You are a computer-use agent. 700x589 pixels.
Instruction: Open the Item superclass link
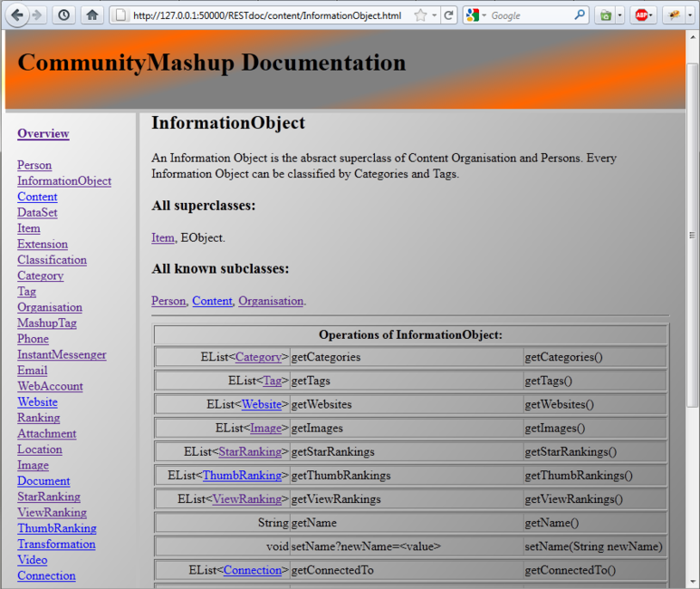(162, 237)
